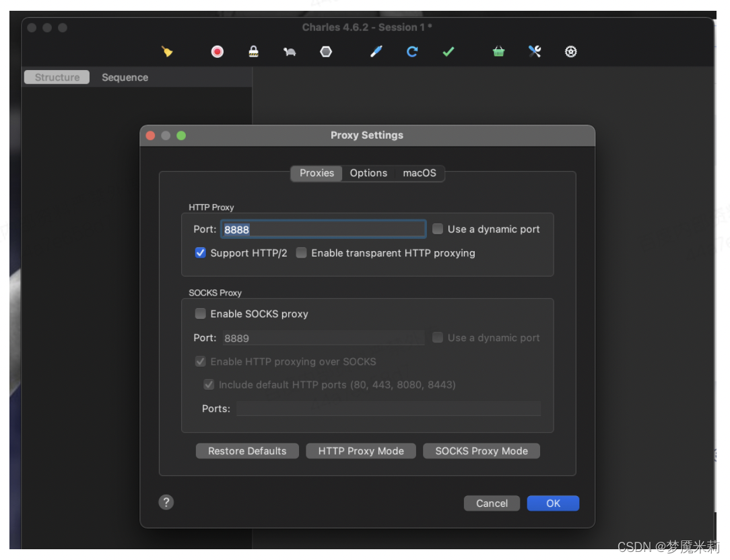Click HTTP Proxy Mode button
Screen dimensions: 730x560
click(x=361, y=451)
